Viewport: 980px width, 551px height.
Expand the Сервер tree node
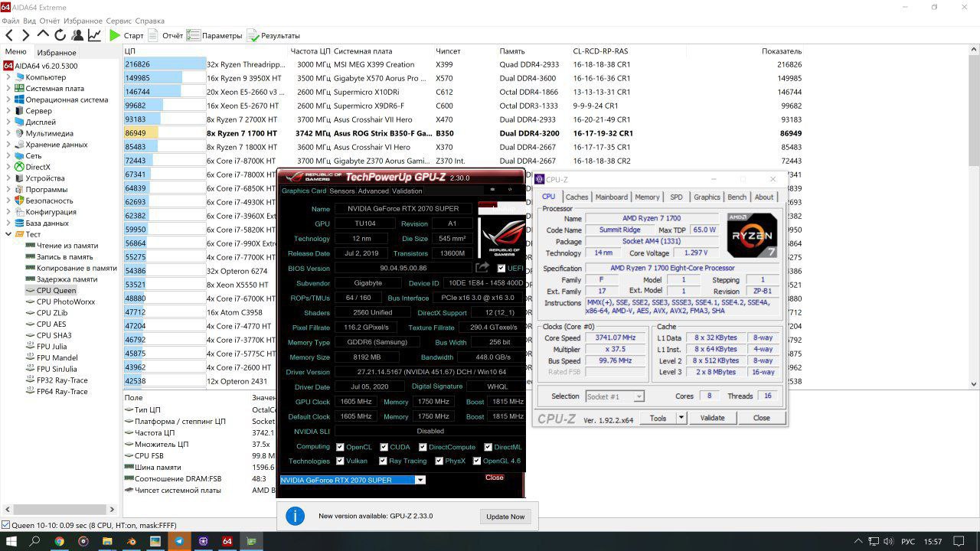pyautogui.click(x=8, y=111)
